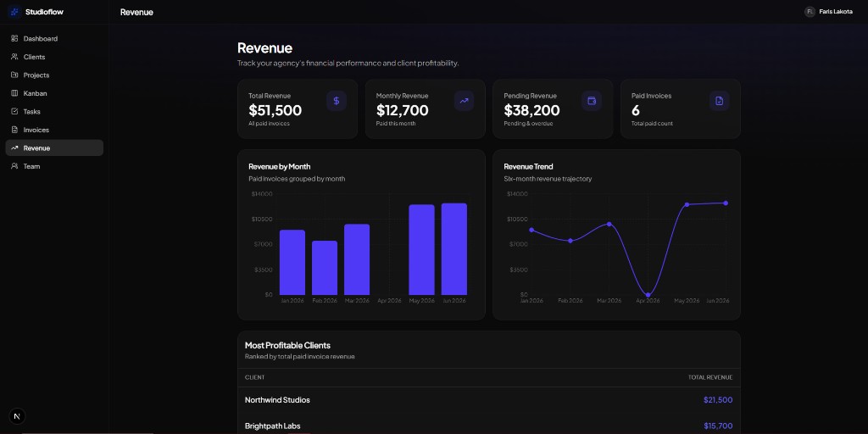Select the Revenue sidebar item
This screenshot has height=434, width=868.
tap(54, 147)
